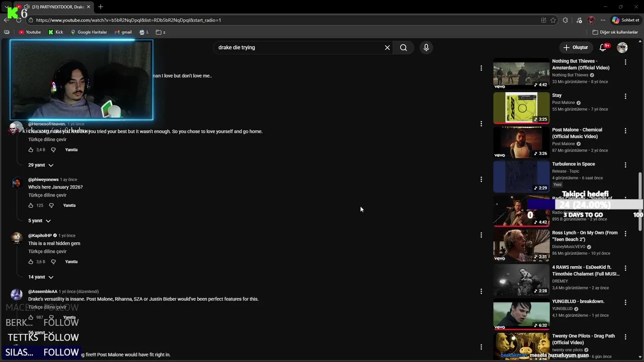
Task: Open the options menu of the @AssembleAA comment
Action: (x=481, y=292)
